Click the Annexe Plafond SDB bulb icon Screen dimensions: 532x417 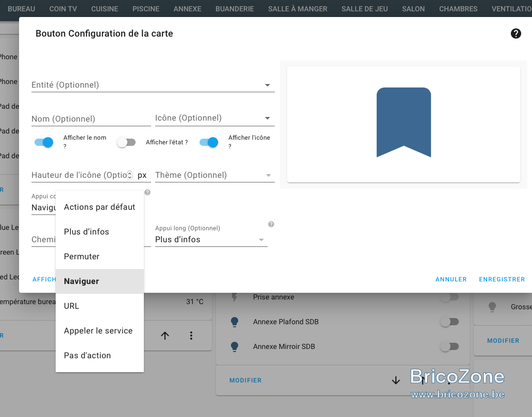235,322
